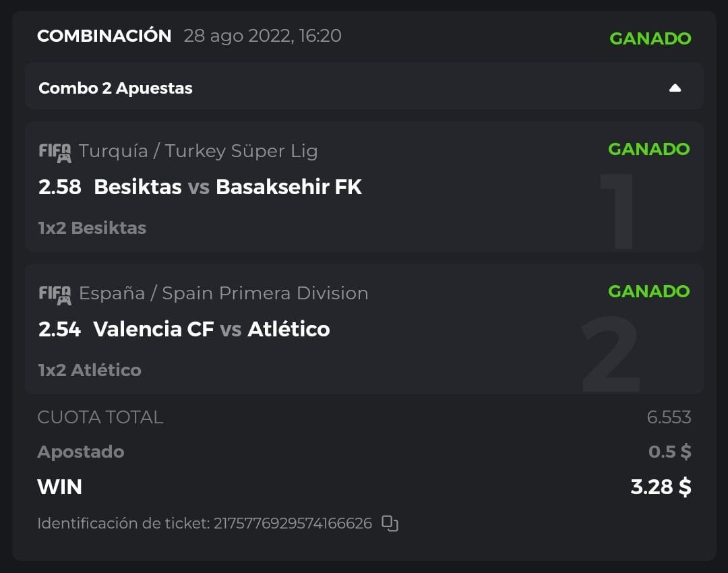Image resolution: width=728 pixels, height=573 pixels.
Task: Select the Combo 2 Apuestas header label
Action: pos(115,88)
